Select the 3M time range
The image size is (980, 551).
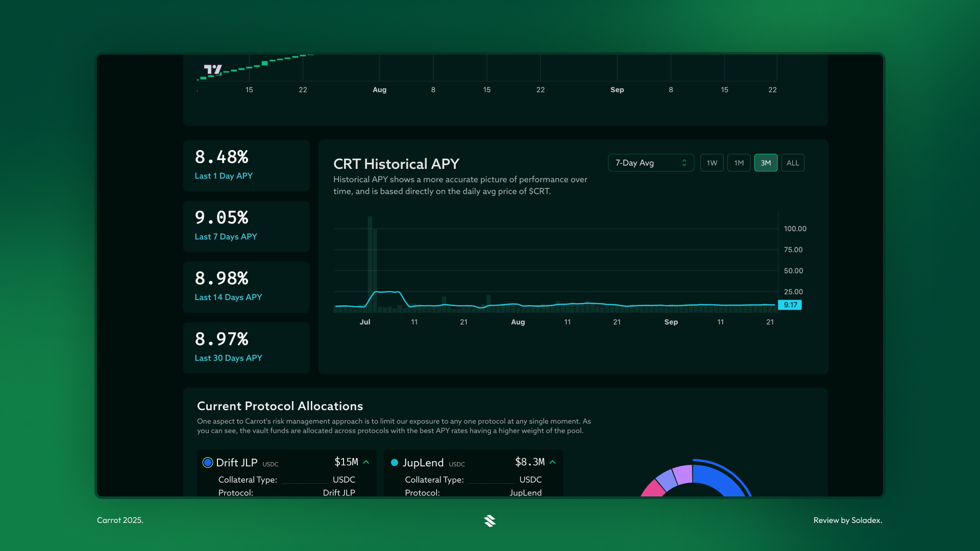[766, 163]
